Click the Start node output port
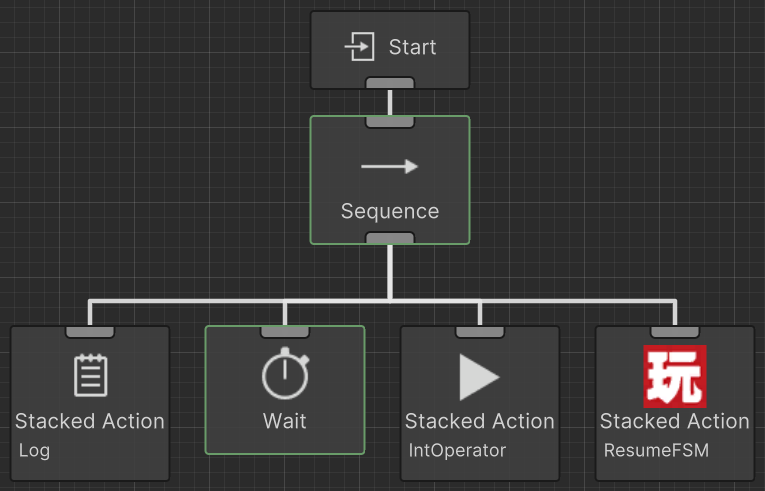This screenshot has height=491, width=765. pos(390,83)
